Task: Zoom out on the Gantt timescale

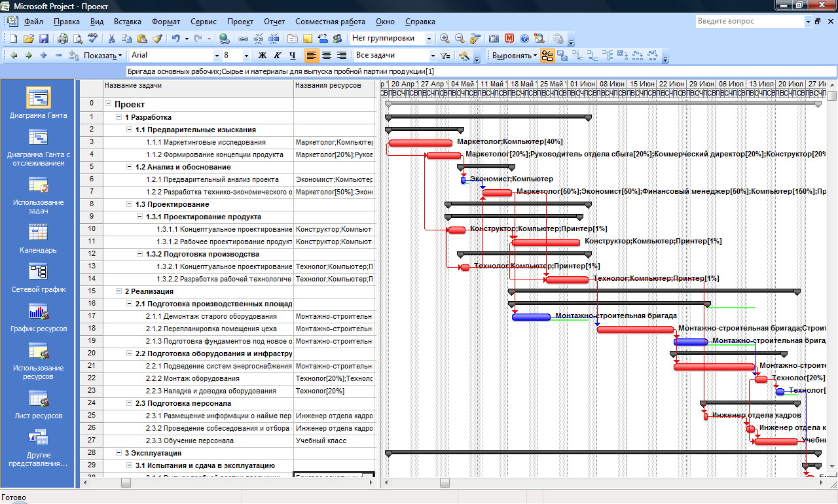Action: (x=460, y=39)
